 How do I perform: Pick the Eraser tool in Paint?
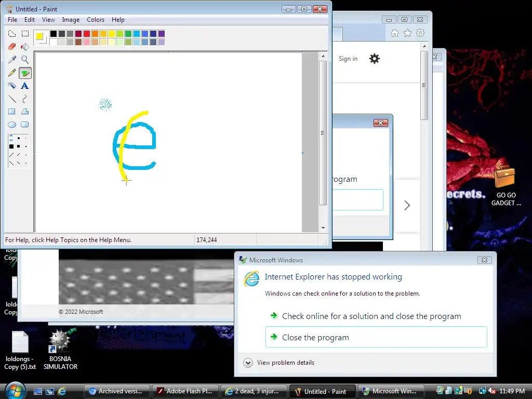tap(12, 46)
